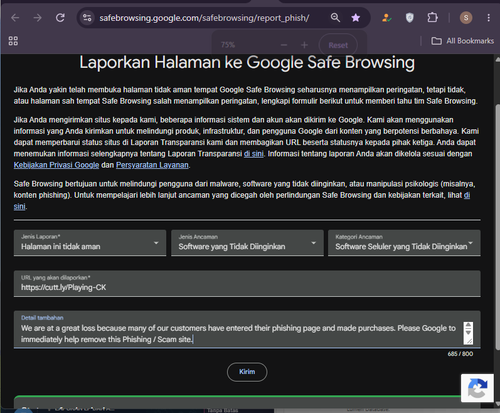This screenshot has width=500, height=413.
Task: Increase zoom with the plus button
Action: (304, 45)
